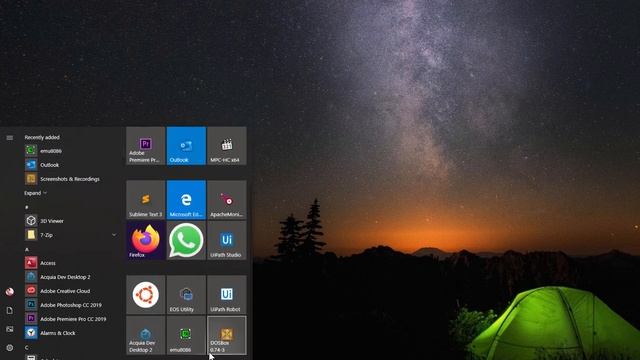Open Pictures from Start sidebar

10,329
